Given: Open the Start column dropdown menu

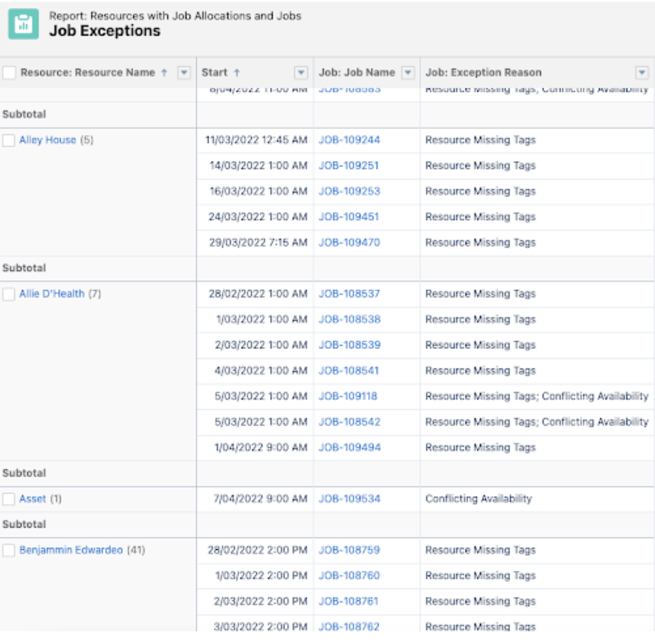Looking at the screenshot, I should 301,72.
